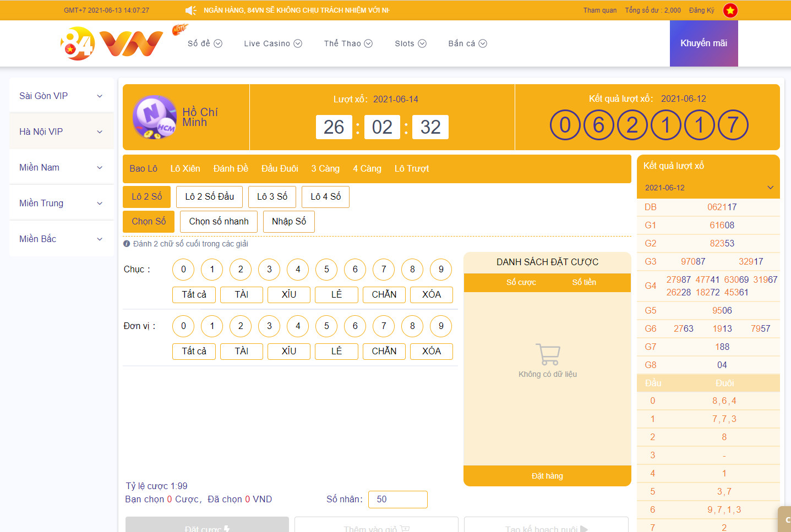Click the Đăng Ký registration link
This screenshot has height=532, width=791.
[701, 10]
